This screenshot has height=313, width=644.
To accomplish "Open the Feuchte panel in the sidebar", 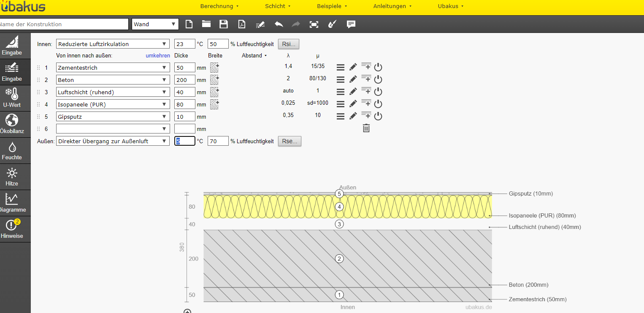I will tap(12, 151).
